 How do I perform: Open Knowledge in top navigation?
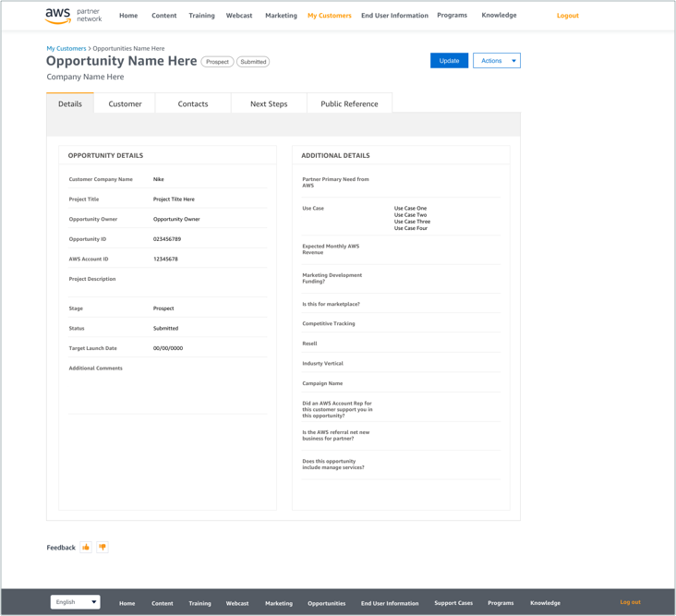(x=499, y=15)
